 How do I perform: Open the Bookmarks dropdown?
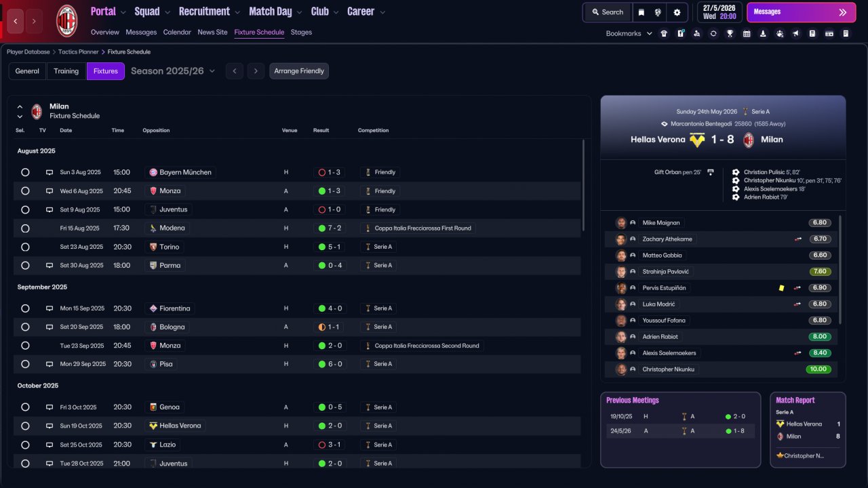tap(629, 33)
